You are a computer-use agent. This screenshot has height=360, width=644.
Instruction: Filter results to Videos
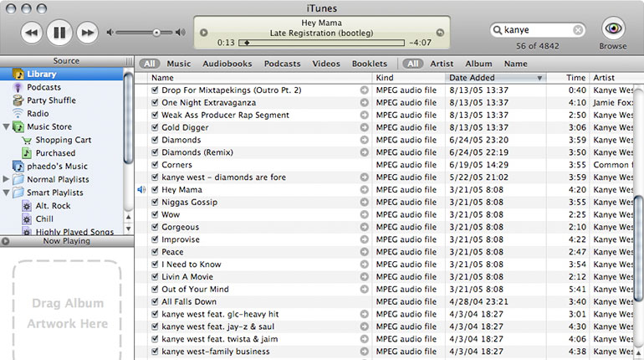[x=326, y=64]
